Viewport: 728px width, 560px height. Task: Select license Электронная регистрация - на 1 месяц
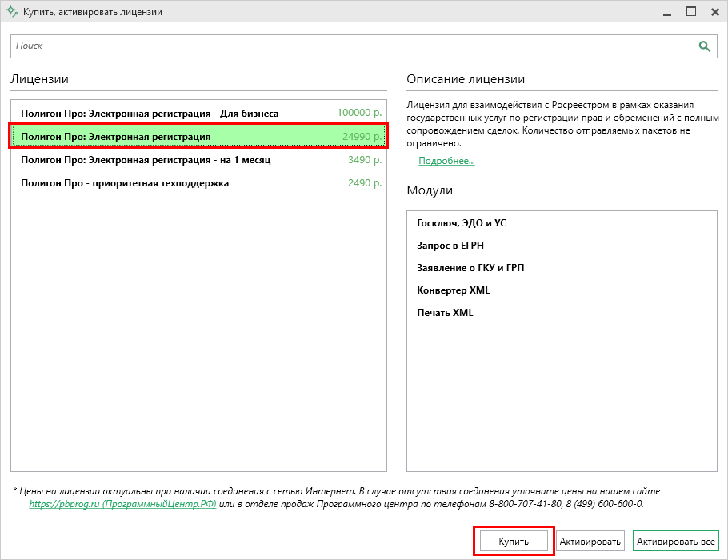point(198,160)
